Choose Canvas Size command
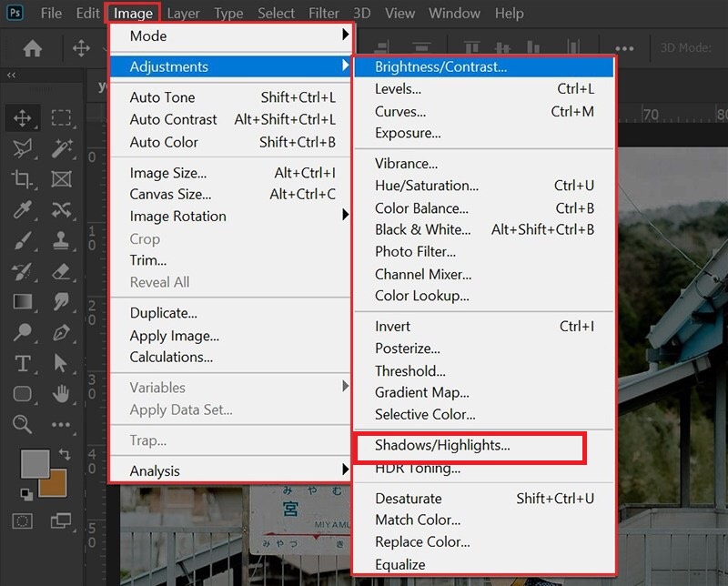 click(231, 194)
